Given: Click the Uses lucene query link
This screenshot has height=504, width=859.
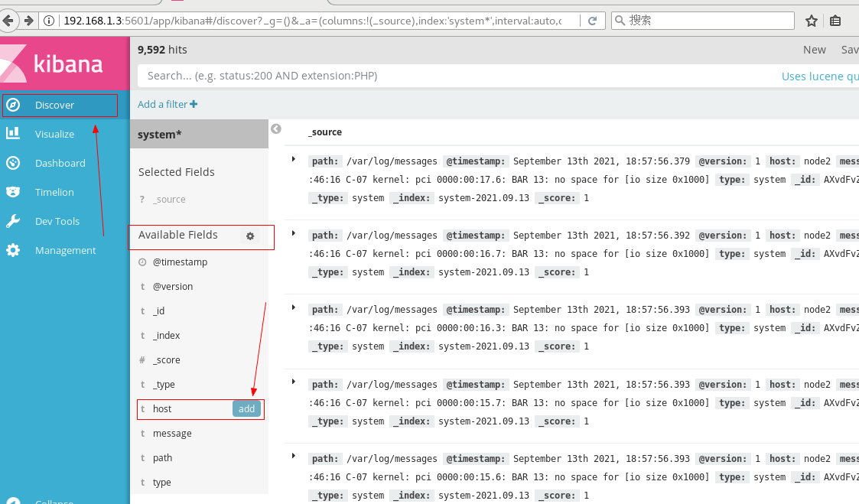Looking at the screenshot, I should tap(819, 76).
